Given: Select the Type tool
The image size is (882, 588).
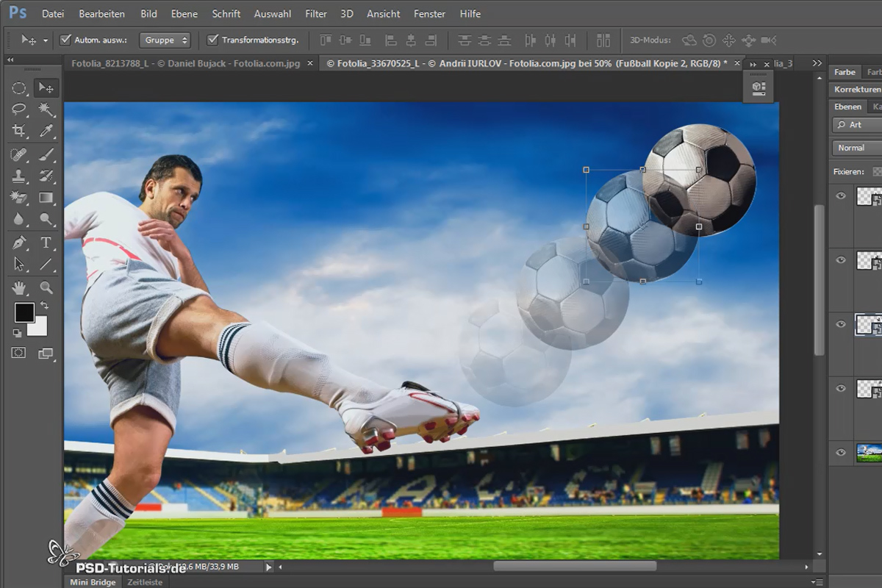Looking at the screenshot, I should click(x=46, y=242).
